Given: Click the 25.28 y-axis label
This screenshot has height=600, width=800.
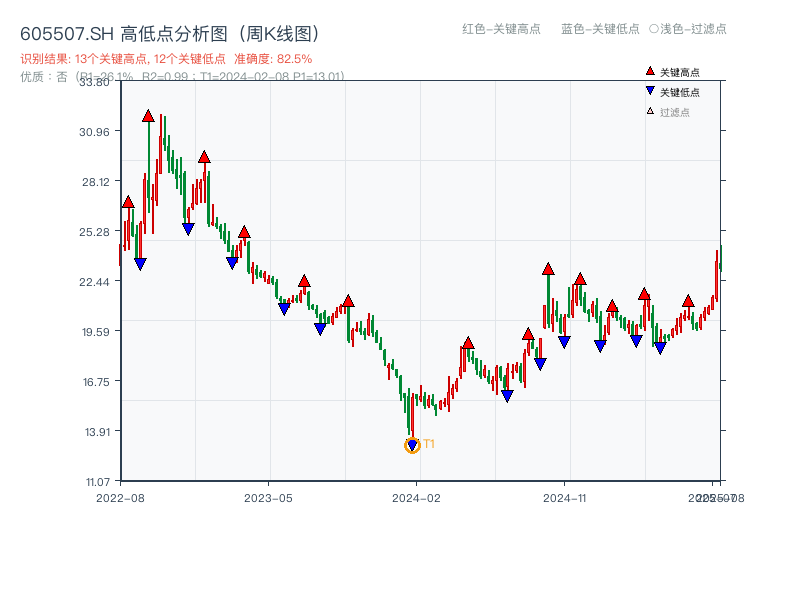Looking at the screenshot, I should click(x=94, y=232).
